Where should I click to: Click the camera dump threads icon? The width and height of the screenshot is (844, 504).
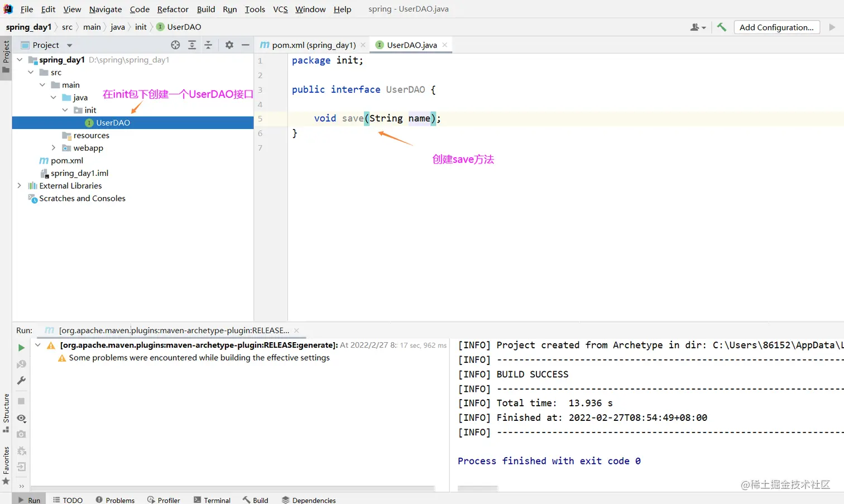click(x=21, y=434)
